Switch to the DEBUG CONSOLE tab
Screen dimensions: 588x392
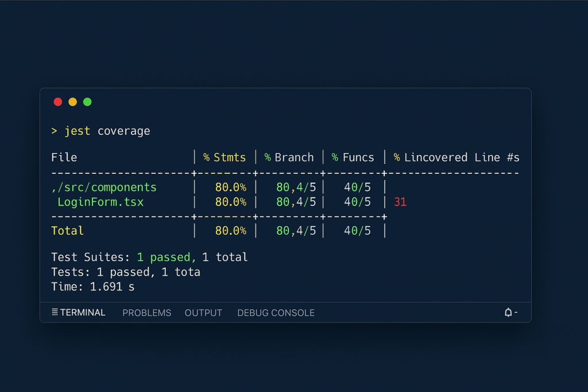(276, 313)
